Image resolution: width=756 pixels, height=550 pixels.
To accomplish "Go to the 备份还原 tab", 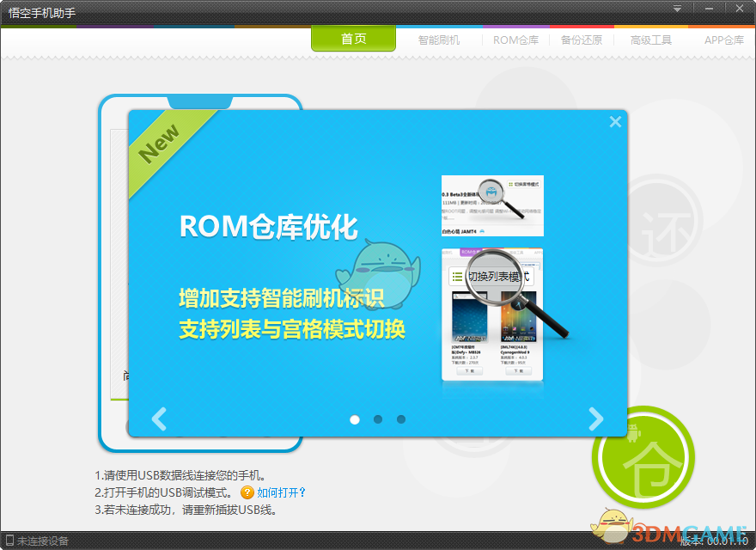I will tap(582, 40).
